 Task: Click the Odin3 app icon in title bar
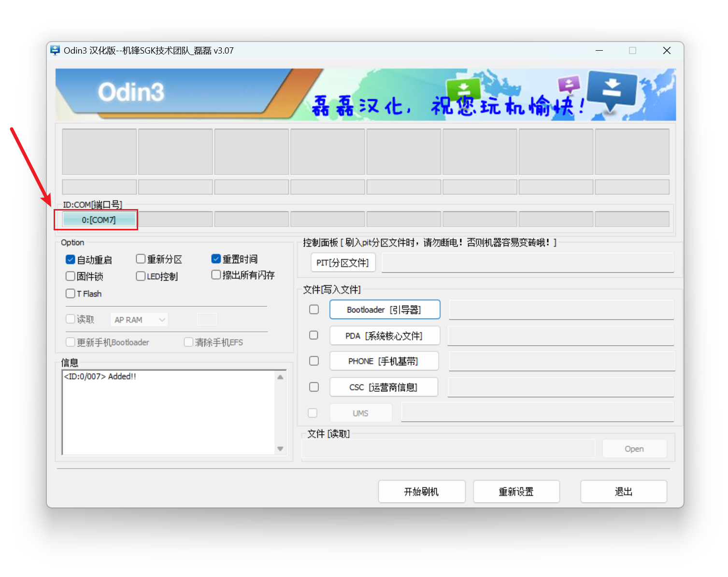[x=56, y=50]
